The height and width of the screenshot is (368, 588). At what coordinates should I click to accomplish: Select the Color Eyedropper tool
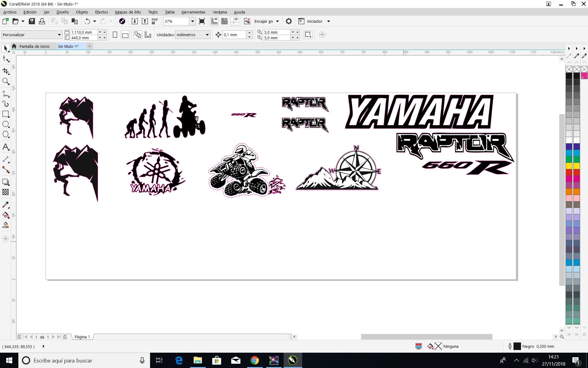(x=6, y=205)
